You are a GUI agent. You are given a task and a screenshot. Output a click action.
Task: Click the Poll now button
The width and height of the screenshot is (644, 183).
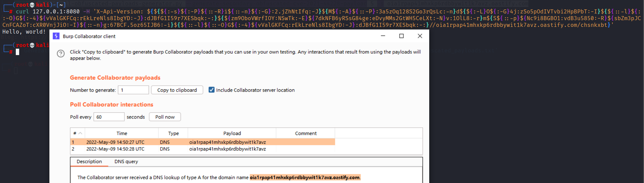click(x=165, y=117)
